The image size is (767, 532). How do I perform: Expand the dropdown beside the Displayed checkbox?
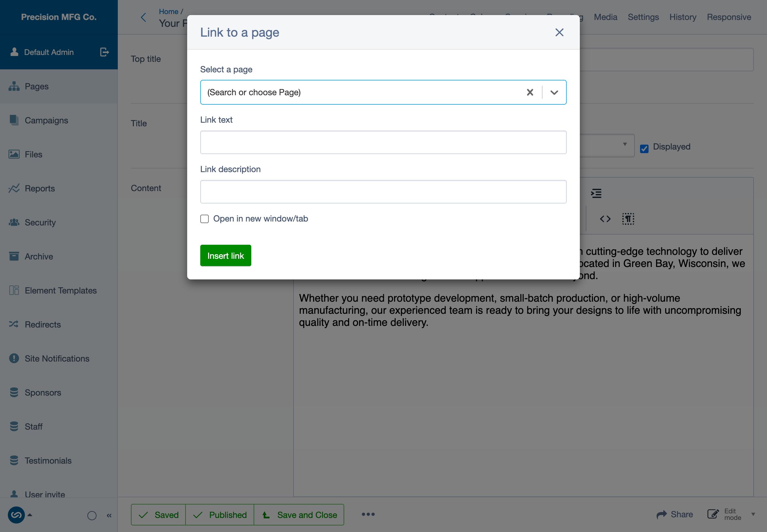tap(625, 144)
